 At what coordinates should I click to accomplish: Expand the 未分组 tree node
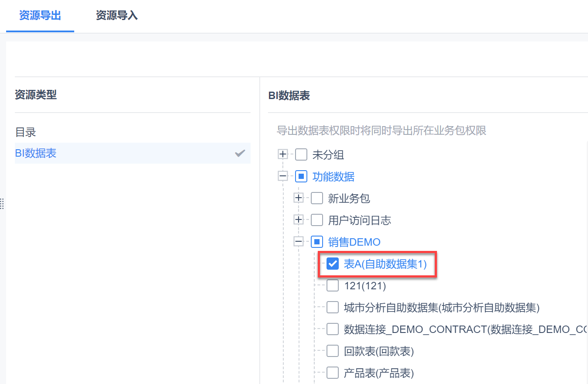tap(283, 154)
